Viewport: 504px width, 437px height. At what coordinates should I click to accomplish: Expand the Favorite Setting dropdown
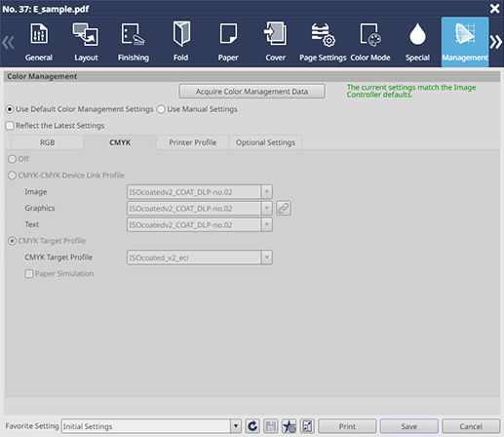tap(236, 426)
